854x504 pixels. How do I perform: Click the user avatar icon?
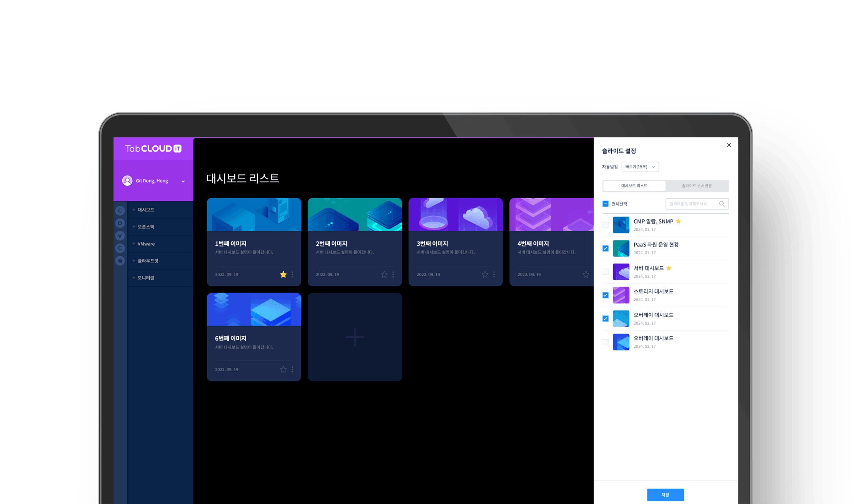tap(127, 181)
